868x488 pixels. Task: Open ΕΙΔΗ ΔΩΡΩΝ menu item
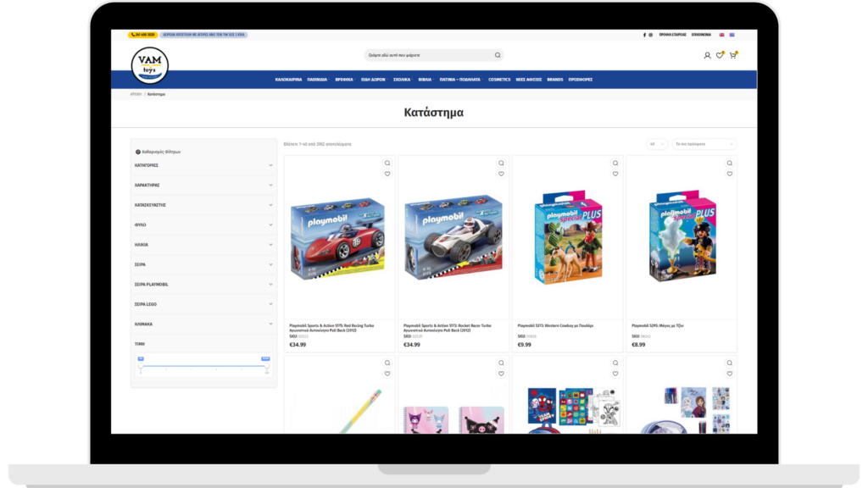[x=374, y=80]
